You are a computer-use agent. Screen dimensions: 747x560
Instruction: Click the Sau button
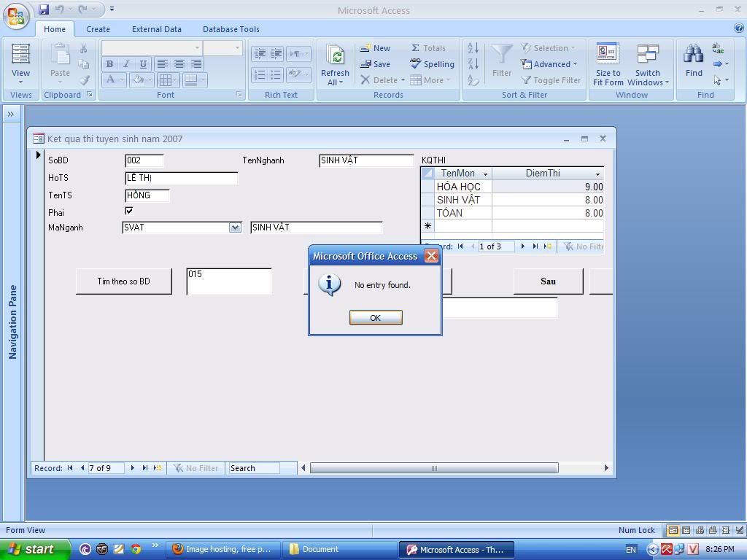[548, 281]
